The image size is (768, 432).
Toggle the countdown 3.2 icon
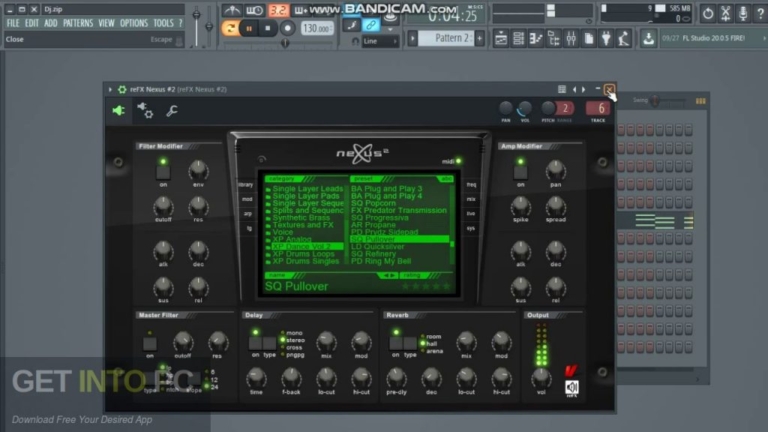(278, 10)
